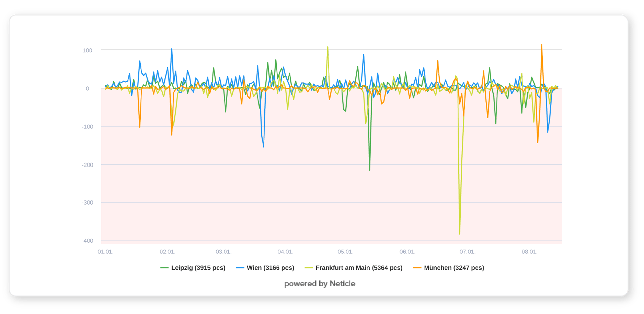Click the Leipzig series dip near -215
The height and width of the screenshot is (314, 644).
370,170
